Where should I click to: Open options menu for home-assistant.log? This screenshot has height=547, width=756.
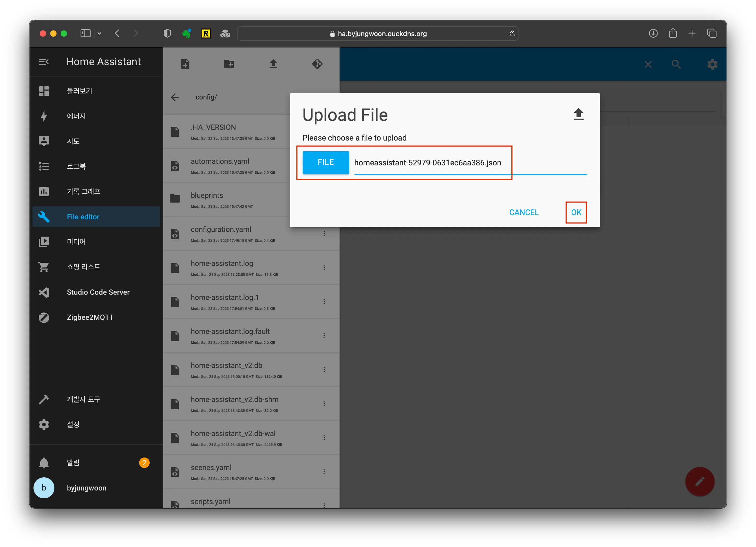pyautogui.click(x=324, y=267)
